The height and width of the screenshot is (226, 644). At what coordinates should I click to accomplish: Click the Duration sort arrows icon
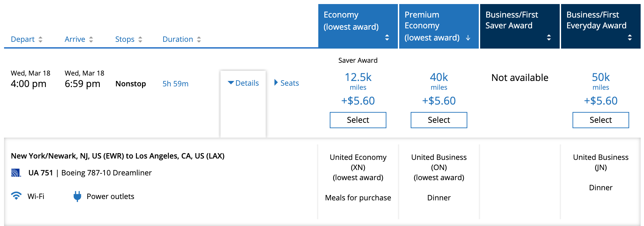tap(199, 39)
